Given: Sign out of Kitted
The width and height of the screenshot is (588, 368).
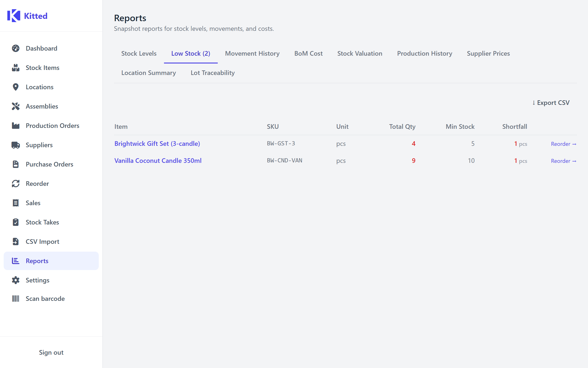Looking at the screenshot, I should point(51,352).
